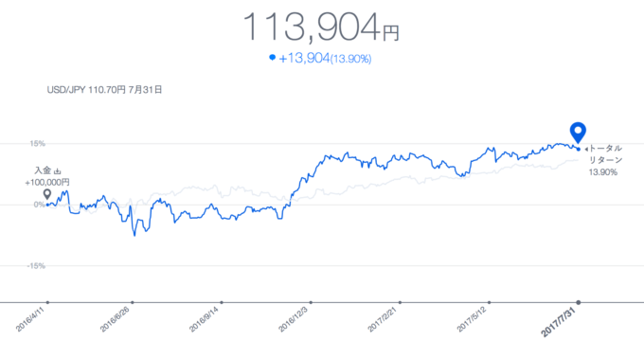Click the blue dot before +13,904
Screen dimensions: 644x358
272,58
